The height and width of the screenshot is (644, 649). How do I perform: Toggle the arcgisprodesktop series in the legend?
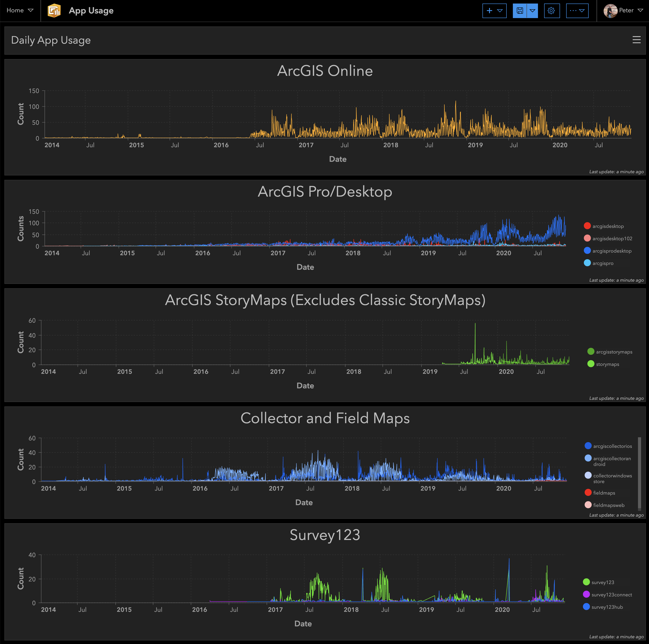608,251
